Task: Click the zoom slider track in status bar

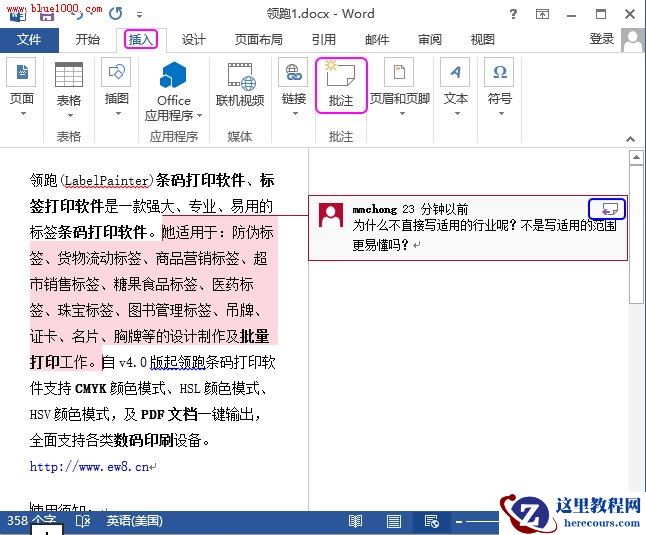Action: [481, 522]
